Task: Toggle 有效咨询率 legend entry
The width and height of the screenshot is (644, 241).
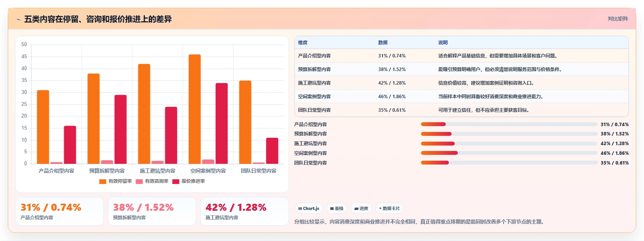Action: (x=152, y=181)
